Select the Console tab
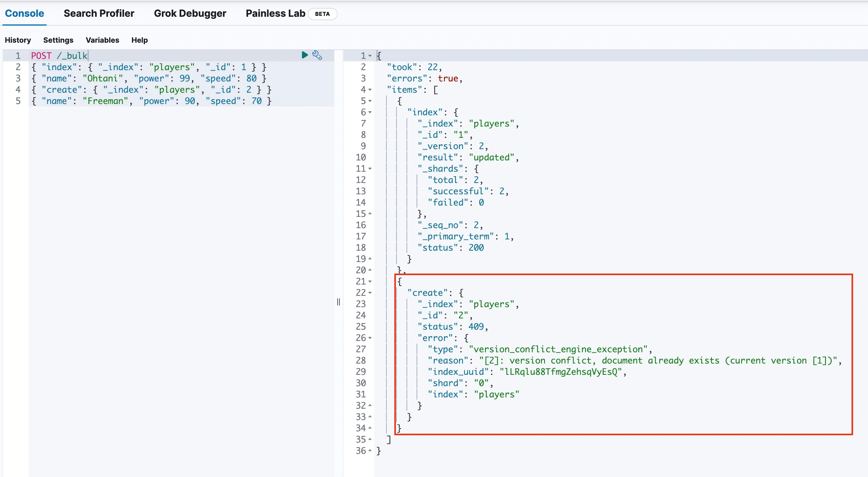Viewport: 868px width, 477px height. pos(24,13)
